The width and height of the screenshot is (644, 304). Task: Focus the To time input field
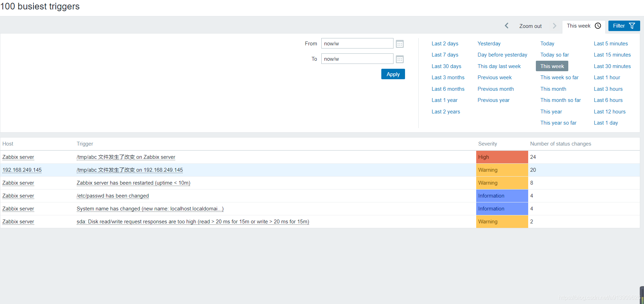(357, 59)
